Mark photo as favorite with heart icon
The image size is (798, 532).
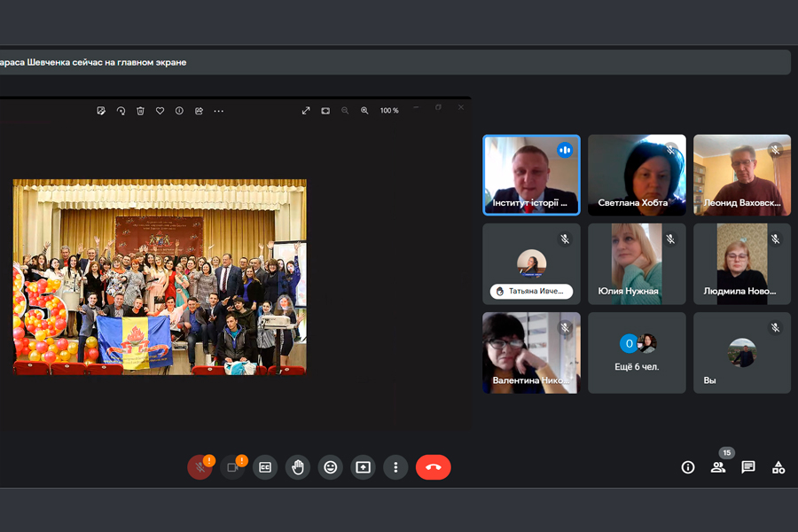160,111
